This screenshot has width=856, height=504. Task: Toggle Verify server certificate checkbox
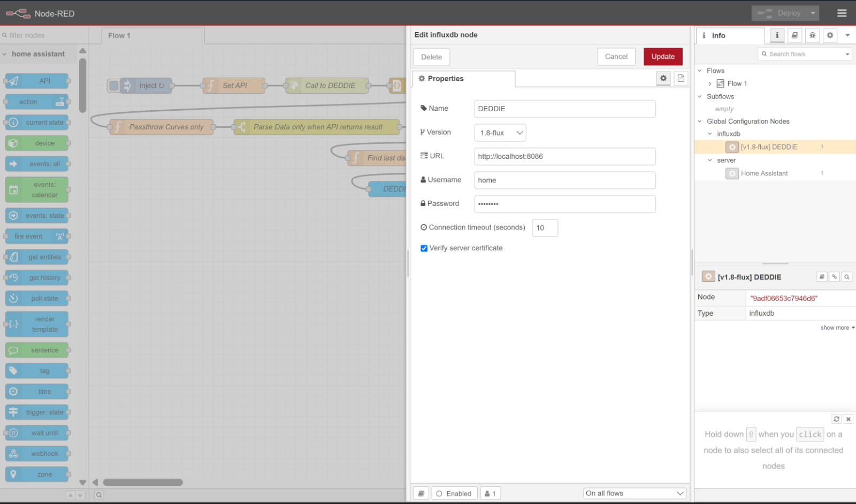[424, 248]
